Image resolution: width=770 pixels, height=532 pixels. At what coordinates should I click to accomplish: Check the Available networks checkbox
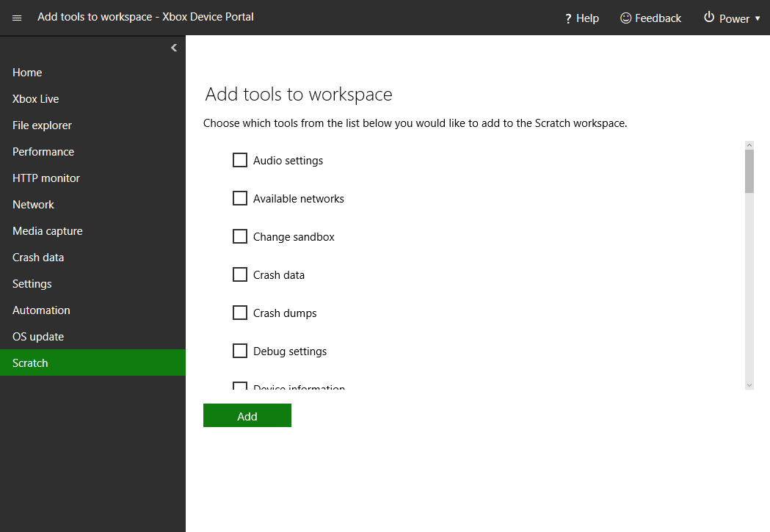(x=239, y=198)
